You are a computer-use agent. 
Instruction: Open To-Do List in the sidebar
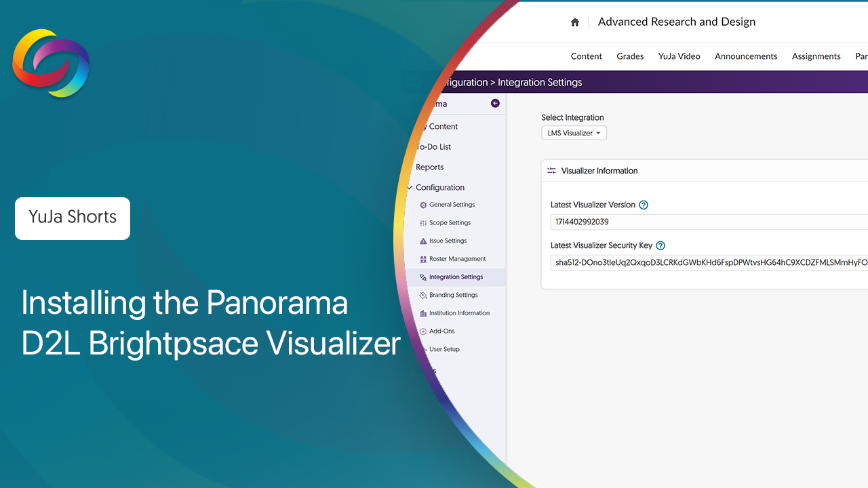[x=433, y=147]
